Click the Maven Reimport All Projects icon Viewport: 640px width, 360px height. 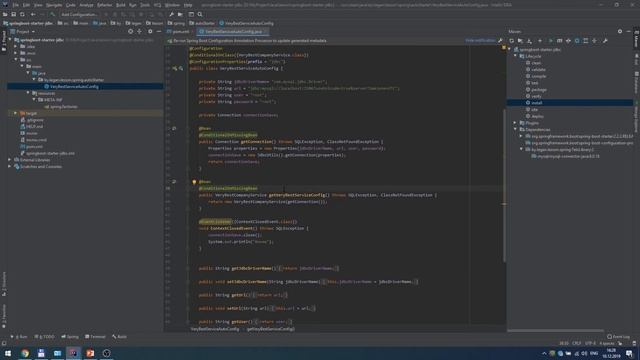click(x=511, y=41)
